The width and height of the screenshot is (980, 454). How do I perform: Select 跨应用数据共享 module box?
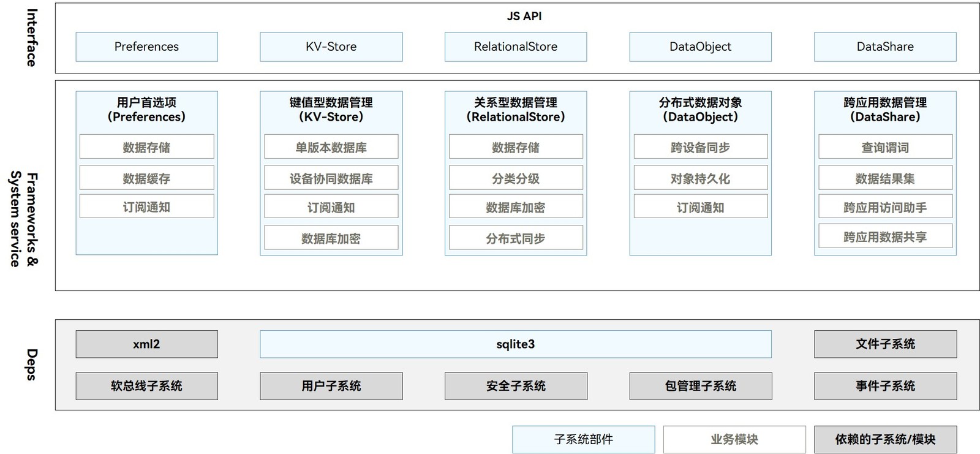pos(885,236)
